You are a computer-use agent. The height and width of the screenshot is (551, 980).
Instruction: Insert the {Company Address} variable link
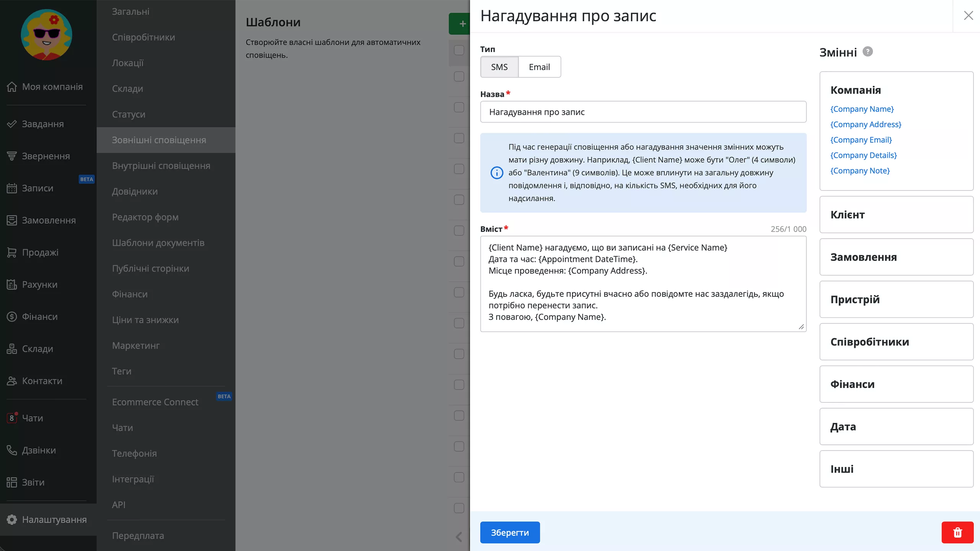[x=866, y=124]
